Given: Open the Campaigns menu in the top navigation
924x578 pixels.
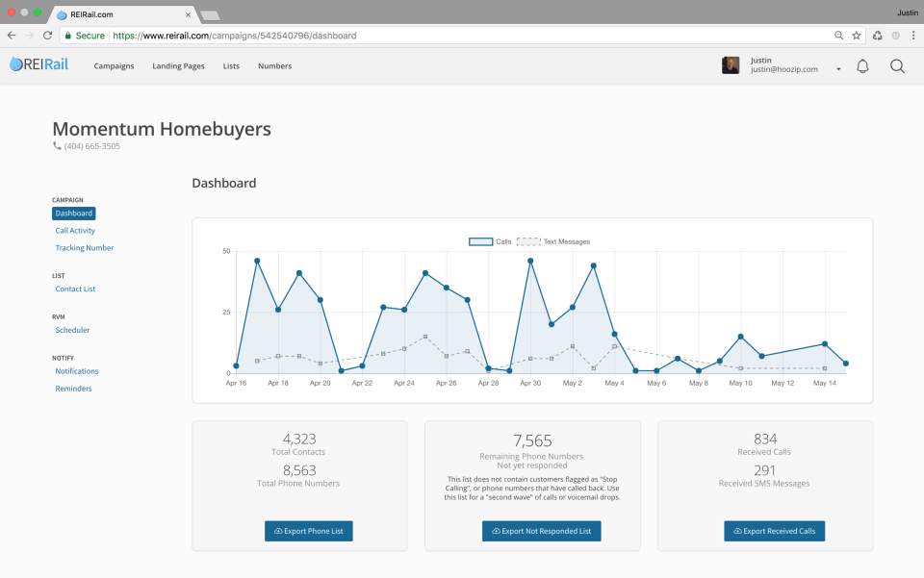Looking at the screenshot, I should [114, 66].
